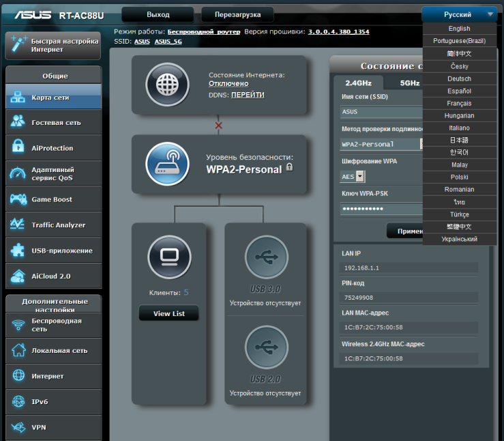Click the quick Internet setup wand icon
The image size is (504, 441).
[18, 44]
